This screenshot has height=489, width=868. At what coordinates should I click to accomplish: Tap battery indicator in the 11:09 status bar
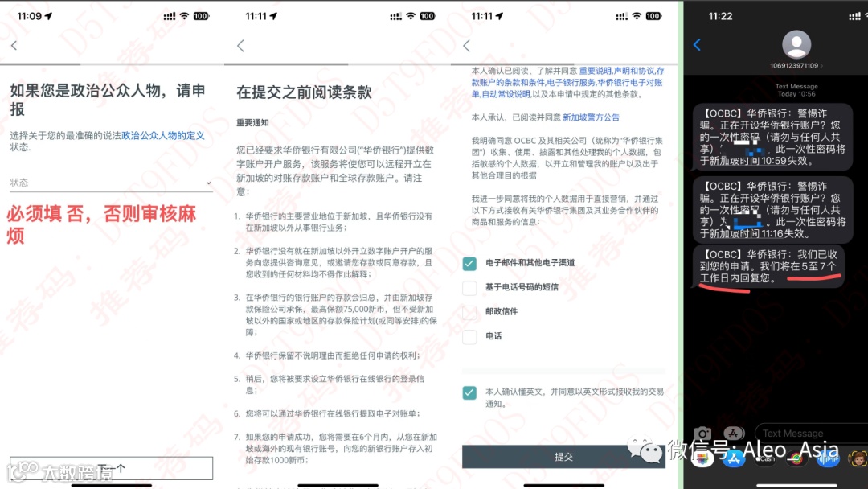pyautogui.click(x=201, y=16)
